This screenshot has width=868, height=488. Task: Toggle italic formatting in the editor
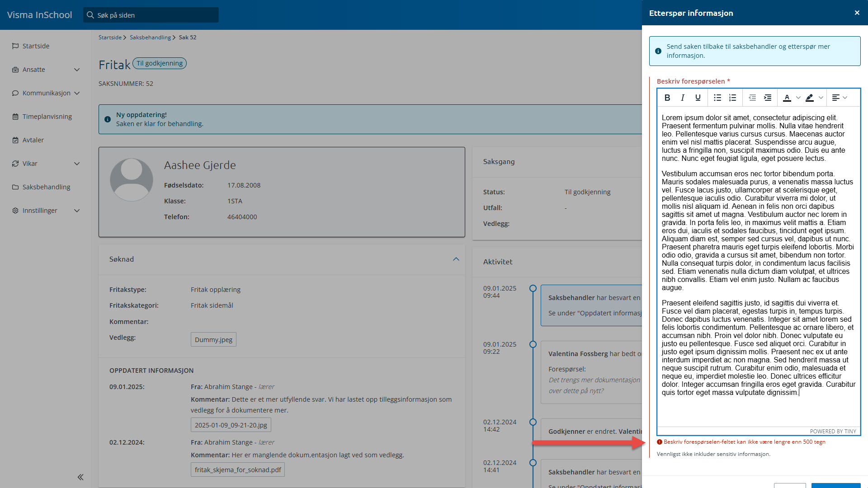[x=683, y=98]
